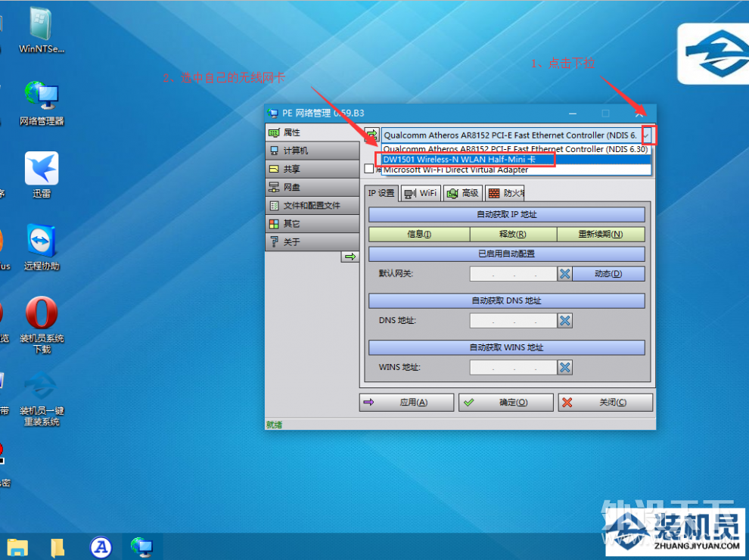Click the network manager taskbar icon
Viewport: 749px width, 560px height.
pos(142,547)
